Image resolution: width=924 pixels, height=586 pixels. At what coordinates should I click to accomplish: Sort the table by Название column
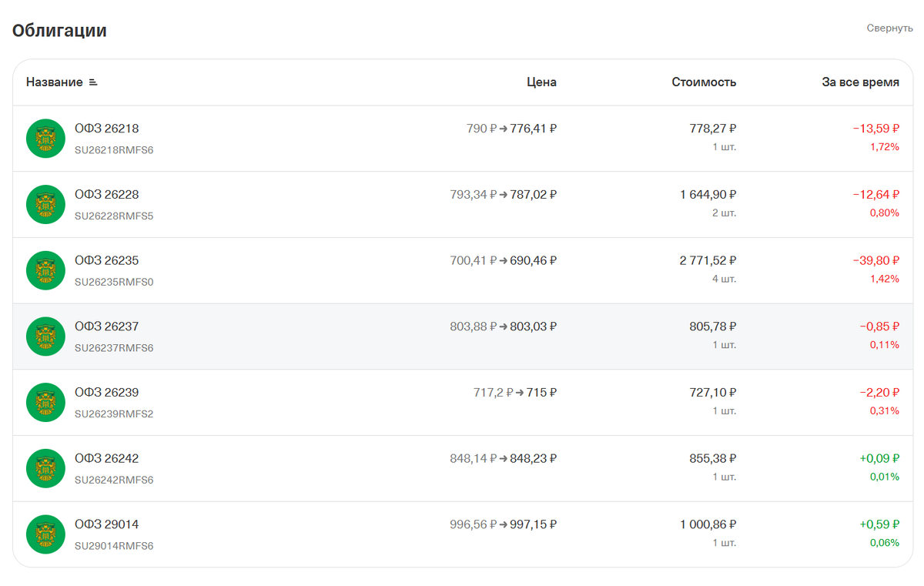pyautogui.click(x=54, y=82)
